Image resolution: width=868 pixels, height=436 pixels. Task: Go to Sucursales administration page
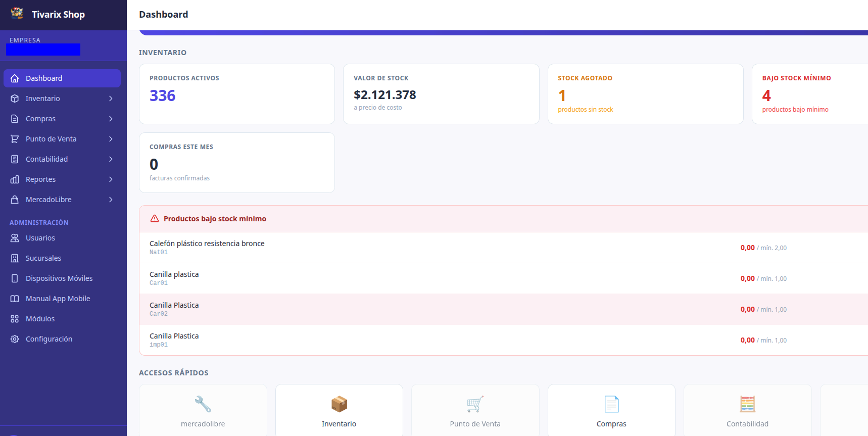pos(62,258)
